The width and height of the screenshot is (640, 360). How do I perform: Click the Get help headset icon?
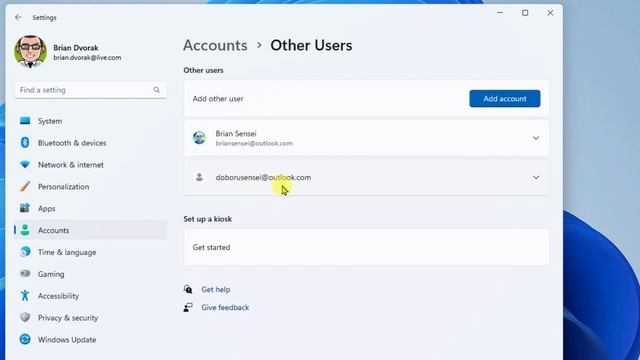coord(188,289)
